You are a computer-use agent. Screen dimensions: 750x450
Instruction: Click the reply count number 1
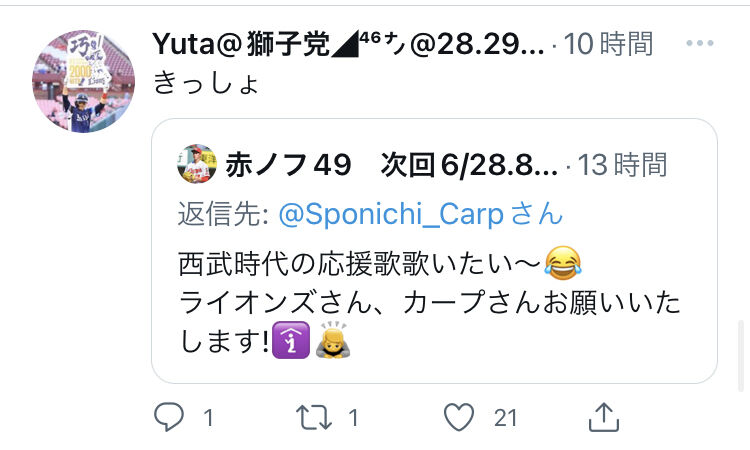tap(208, 418)
